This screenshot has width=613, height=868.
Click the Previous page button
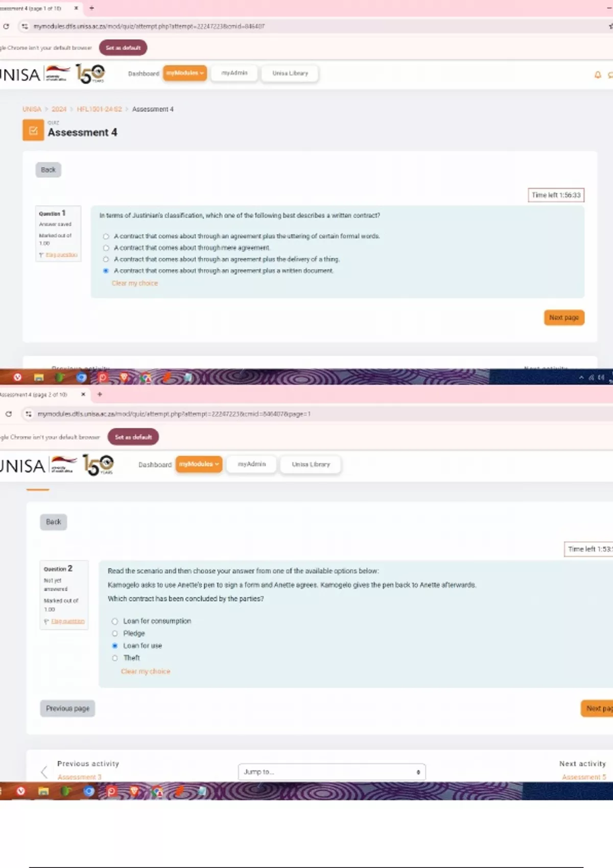coord(67,708)
